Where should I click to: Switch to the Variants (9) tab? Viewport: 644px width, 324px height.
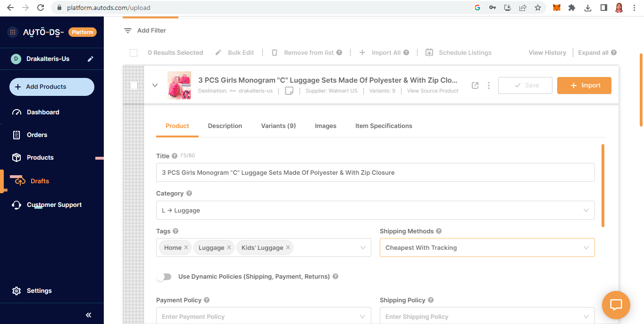pos(278,126)
